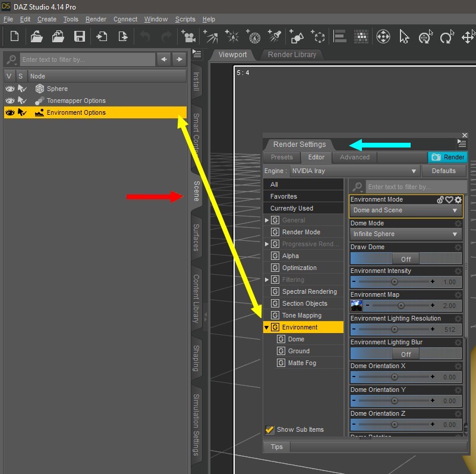Click the Save floppy disk icon

[x=80, y=37]
